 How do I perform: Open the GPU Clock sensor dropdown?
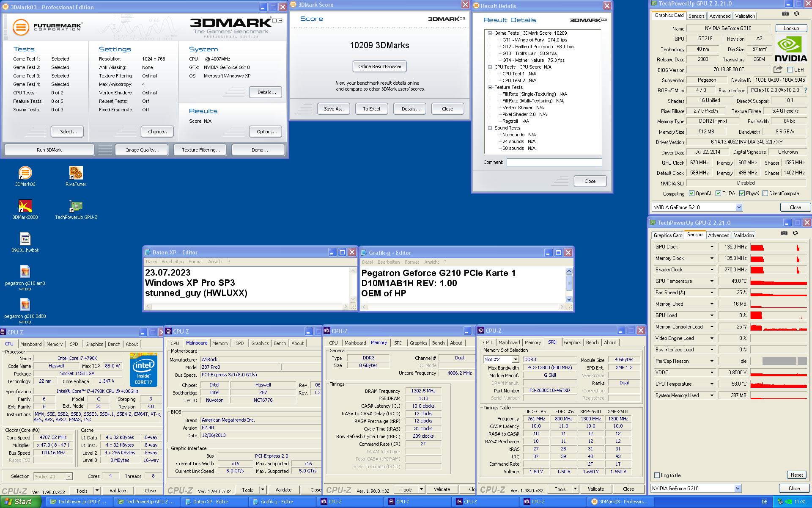712,247
